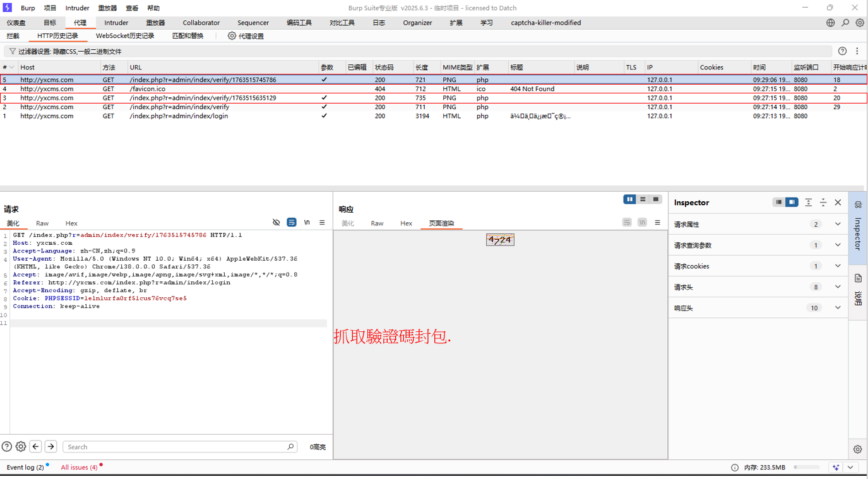Click the search magnifier in search box

click(290, 447)
